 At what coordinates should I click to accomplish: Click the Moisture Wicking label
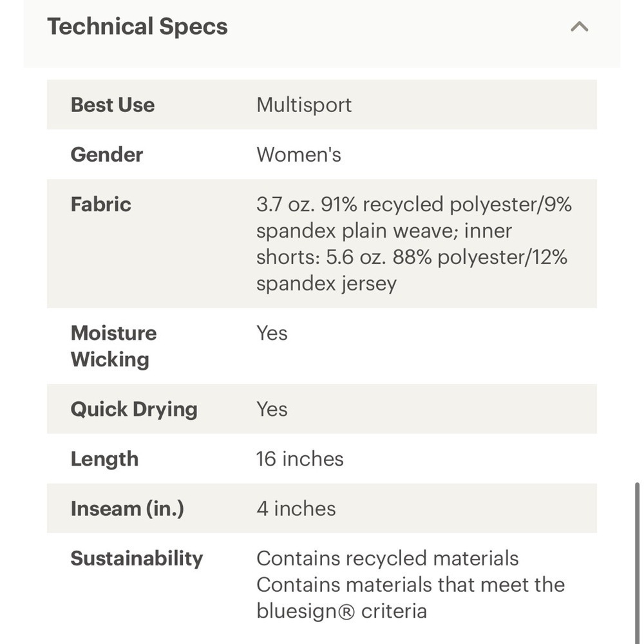click(x=114, y=346)
